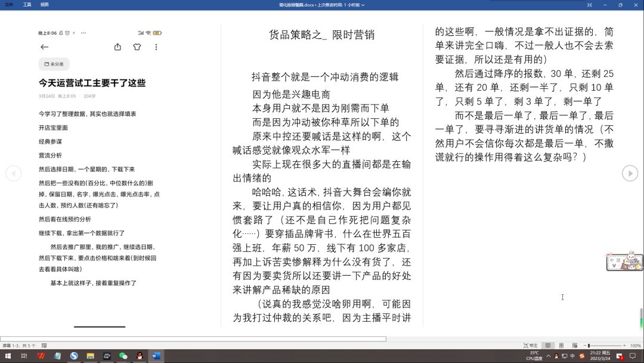Click the note title 今天运营试工主要干了这些
Viewport: 644px width, 363px height.
[x=92, y=83]
